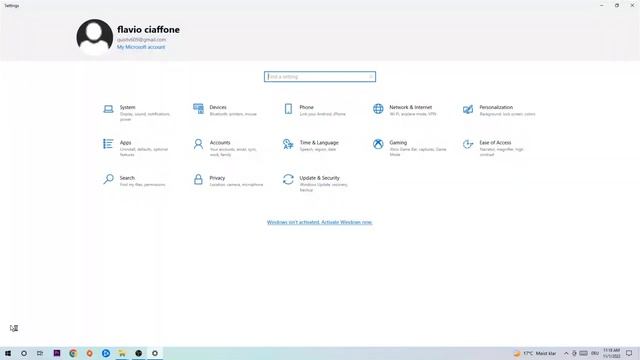Click the Update & Security title text
This screenshot has height=360, width=640.
(320, 178)
